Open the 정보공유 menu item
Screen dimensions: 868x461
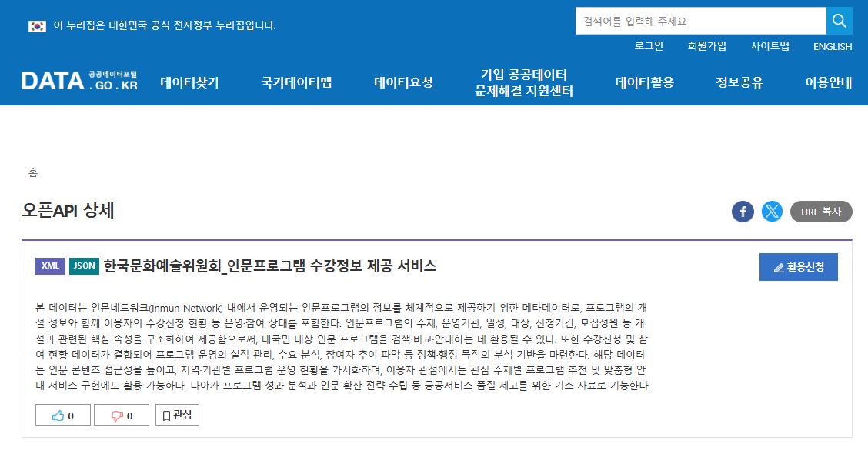pyautogui.click(x=739, y=82)
